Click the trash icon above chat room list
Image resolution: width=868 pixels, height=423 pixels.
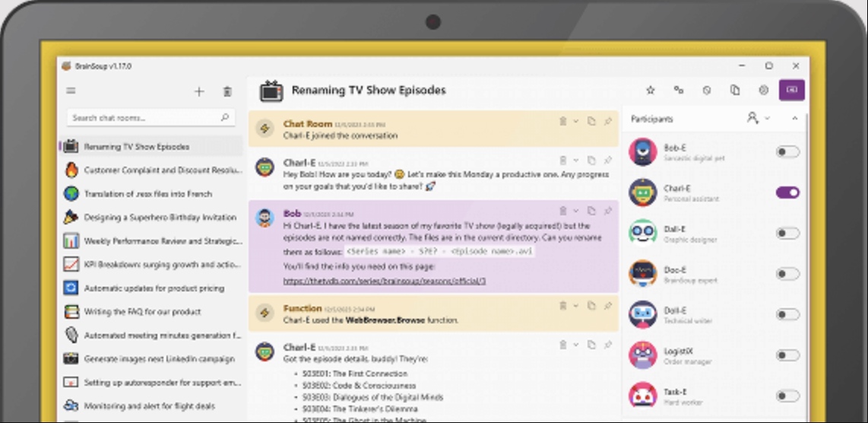pyautogui.click(x=227, y=92)
